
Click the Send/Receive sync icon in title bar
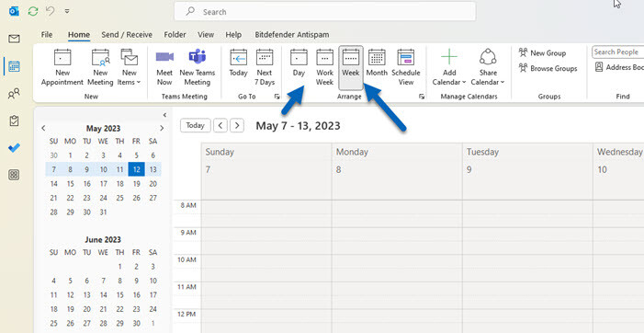pos(33,12)
